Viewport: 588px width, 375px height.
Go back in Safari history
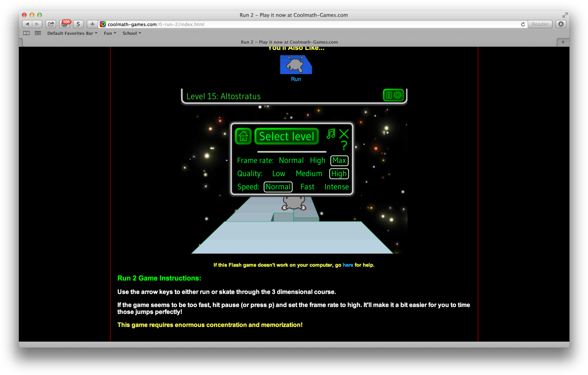point(27,24)
